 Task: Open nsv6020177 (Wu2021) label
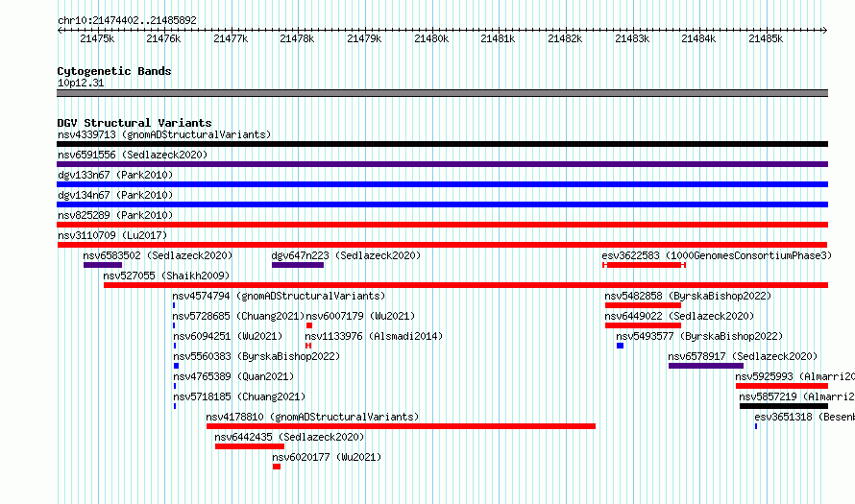tap(327, 457)
